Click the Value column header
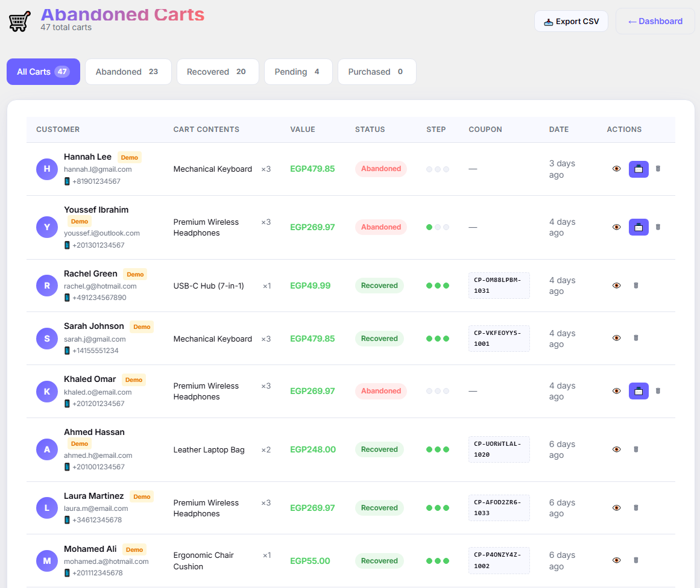Image resolution: width=700 pixels, height=588 pixels. 303,130
